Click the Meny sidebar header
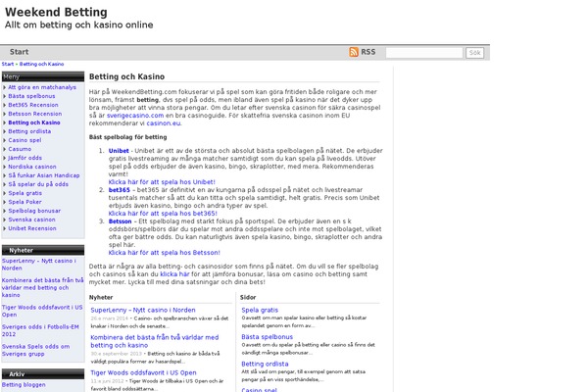Image resolution: width=588 pixels, height=392 pixels. [43, 76]
